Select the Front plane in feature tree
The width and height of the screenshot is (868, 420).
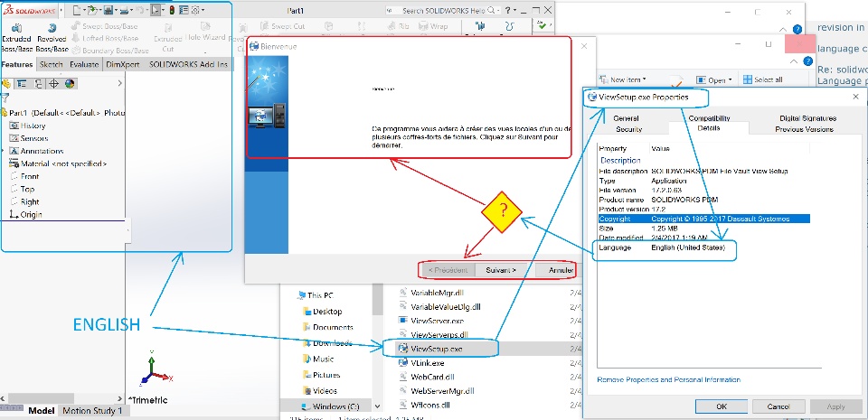pyautogui.click(x=24, y=176)
